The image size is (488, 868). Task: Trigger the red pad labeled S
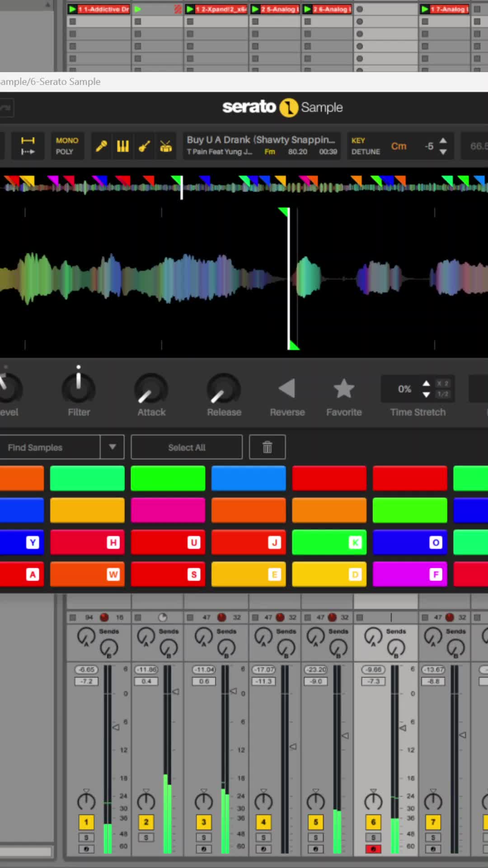click(x=168, y=574)
